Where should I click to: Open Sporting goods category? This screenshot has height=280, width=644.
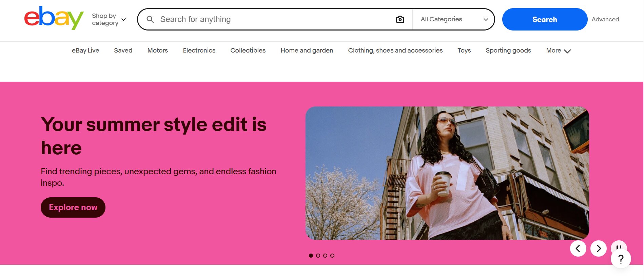[x=508, y=51]
